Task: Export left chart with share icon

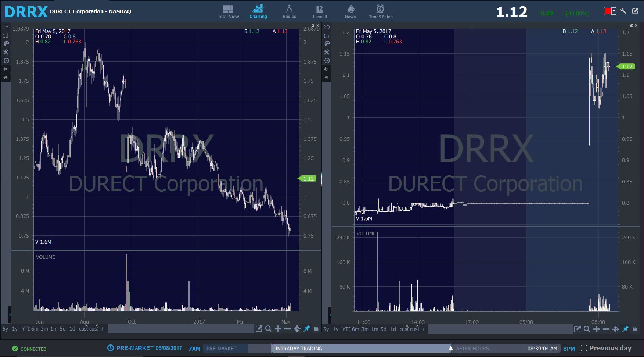Action: (259, 329)
